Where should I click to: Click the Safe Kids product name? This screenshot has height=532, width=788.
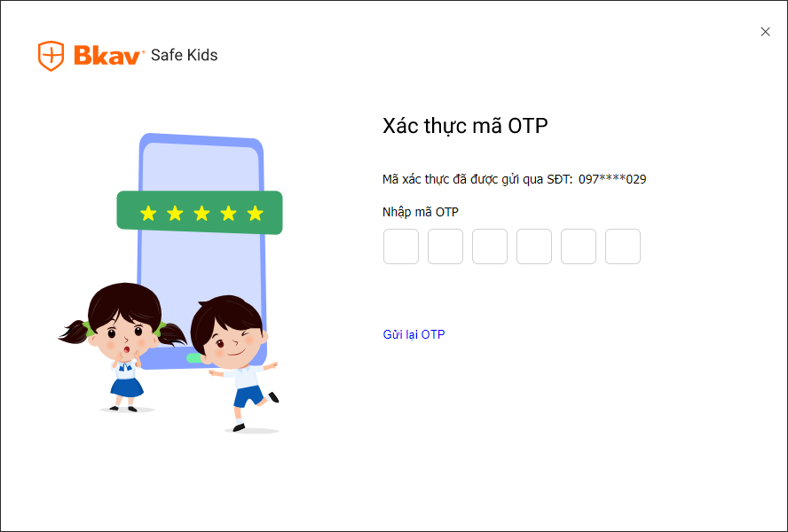(184, 55)
